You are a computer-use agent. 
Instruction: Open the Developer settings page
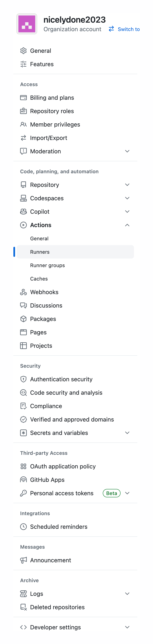point(55,627)
